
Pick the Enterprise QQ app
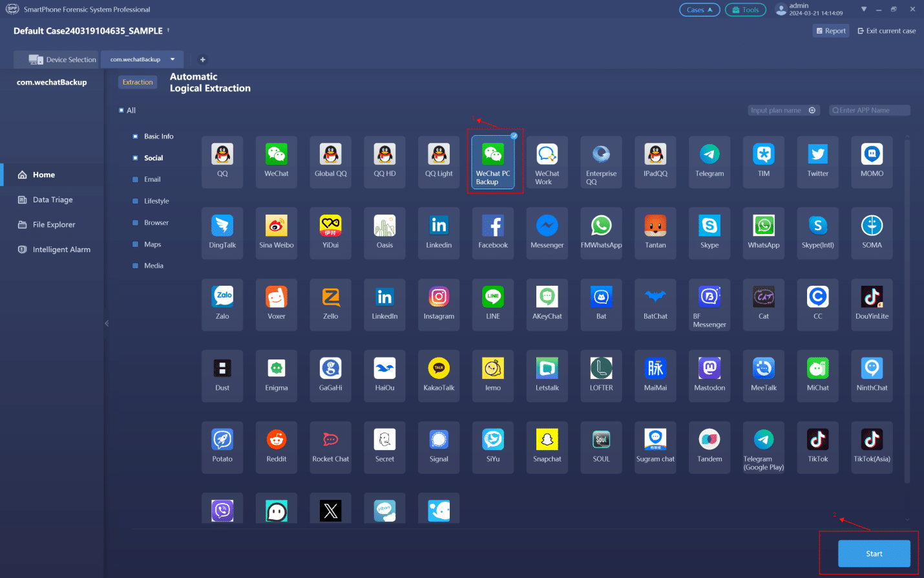click(x=602, y=162)
